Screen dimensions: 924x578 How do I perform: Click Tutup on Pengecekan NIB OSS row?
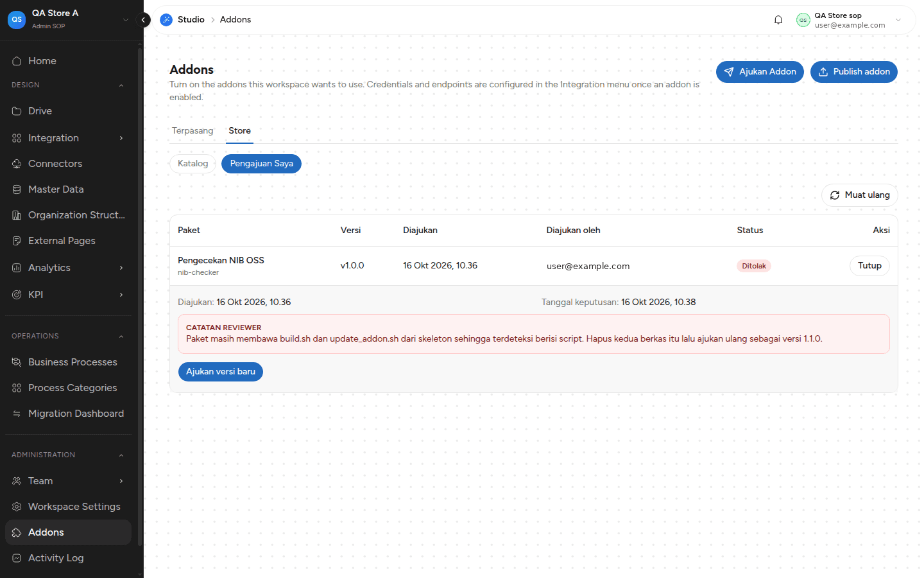point(869,266)
